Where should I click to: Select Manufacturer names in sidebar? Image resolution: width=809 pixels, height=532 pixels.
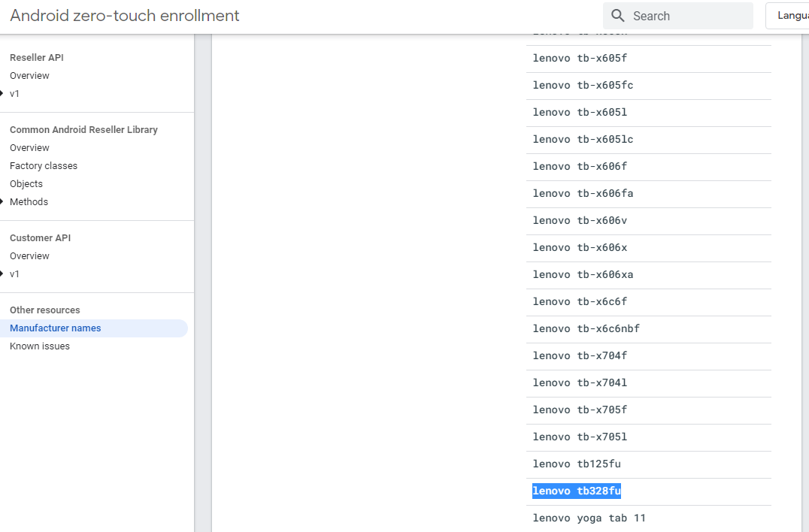pyautogui.click(x=56, y=328)
